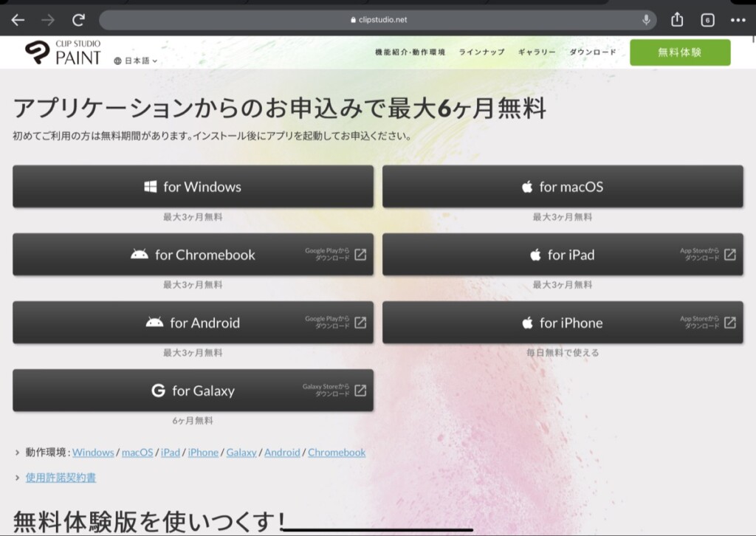Image resolution: width=756 pixels, height=536 pixels.
Task: Open the 使用許諾契約書 link
Action: pos(61,478)
